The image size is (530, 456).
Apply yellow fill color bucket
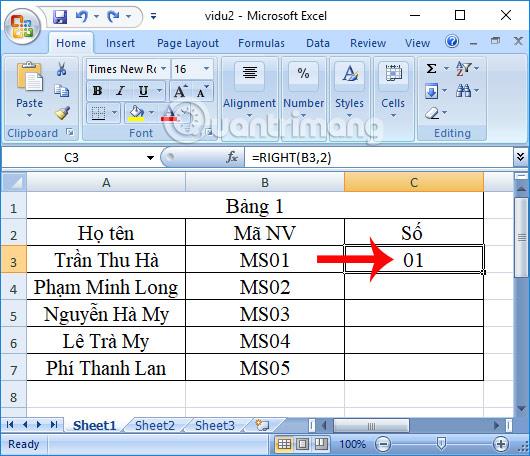coord(136,113)
